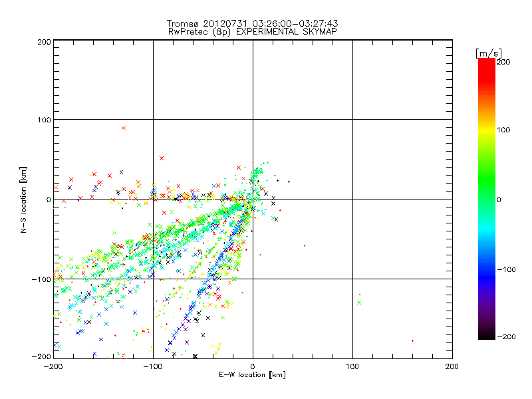Click x-axis tick label '-100'
Screen dimensions: 532x399
tap(153, 366)
